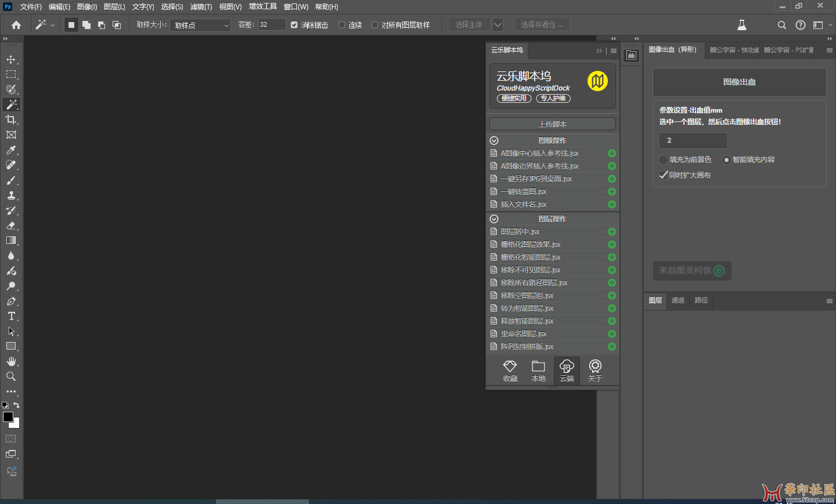Switch to the 本地 tab
836x504 pixels.
[x=539, y=370]
